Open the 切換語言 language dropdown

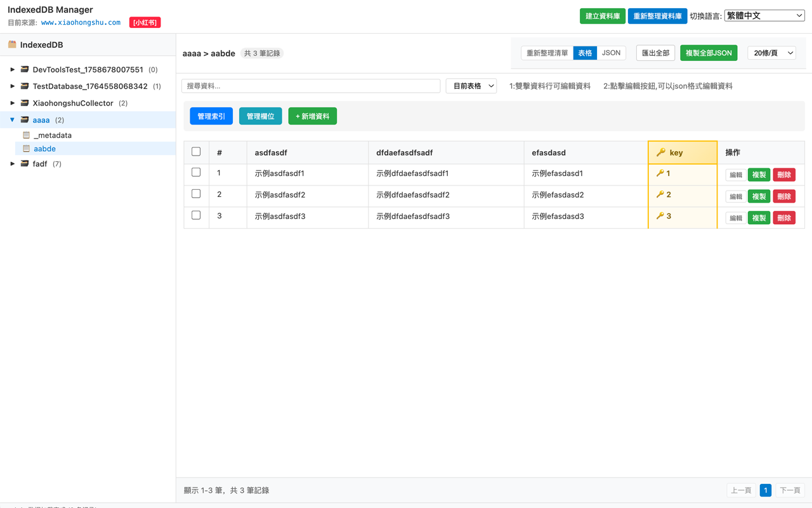tap(764, 16)
